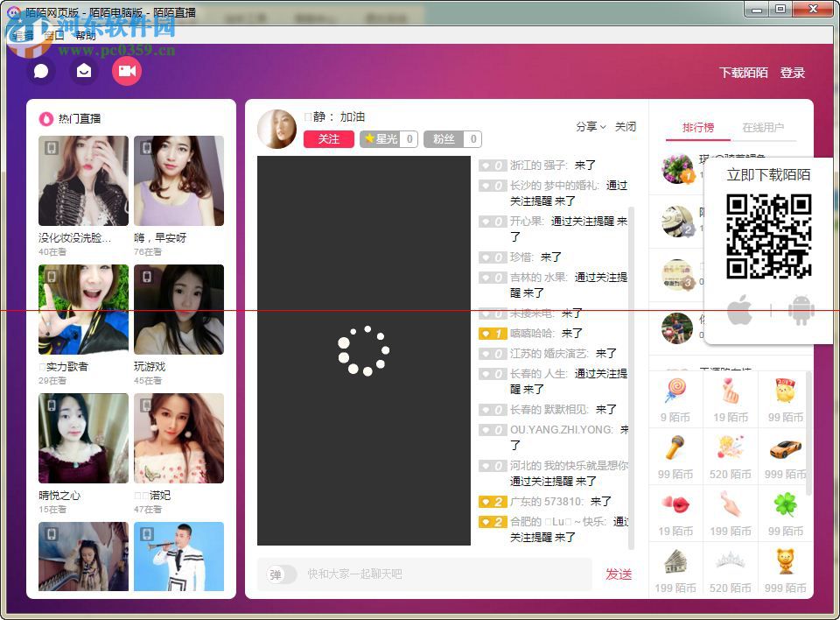Open the 玩游戏 live thumbnail

(x=178, y=309)
